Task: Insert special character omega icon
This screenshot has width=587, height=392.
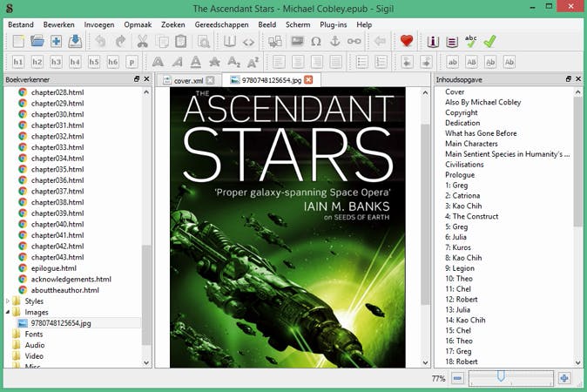Action: pyautogui.click(x=315, y=41)
